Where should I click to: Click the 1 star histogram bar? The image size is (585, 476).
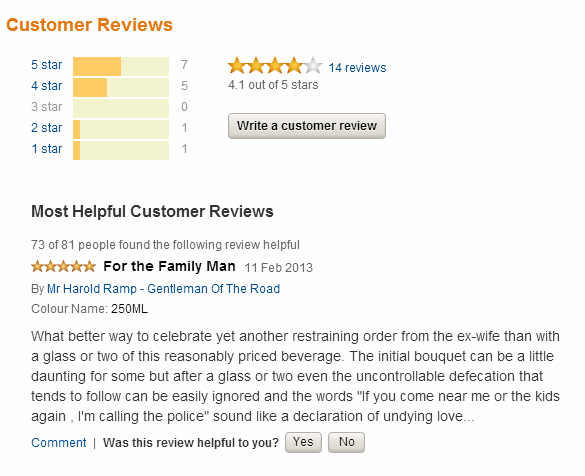pos(121,150)
